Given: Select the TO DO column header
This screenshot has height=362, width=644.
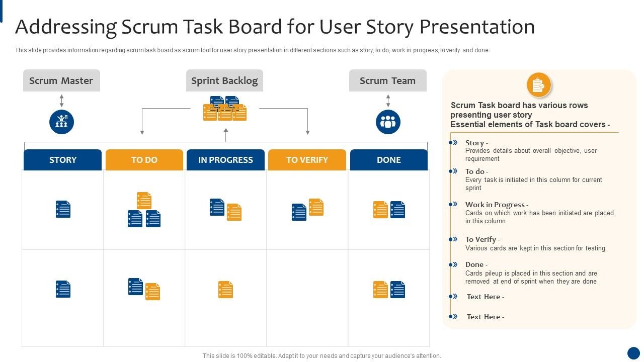Looking at the screenshot, I should [x=144, y=160].
